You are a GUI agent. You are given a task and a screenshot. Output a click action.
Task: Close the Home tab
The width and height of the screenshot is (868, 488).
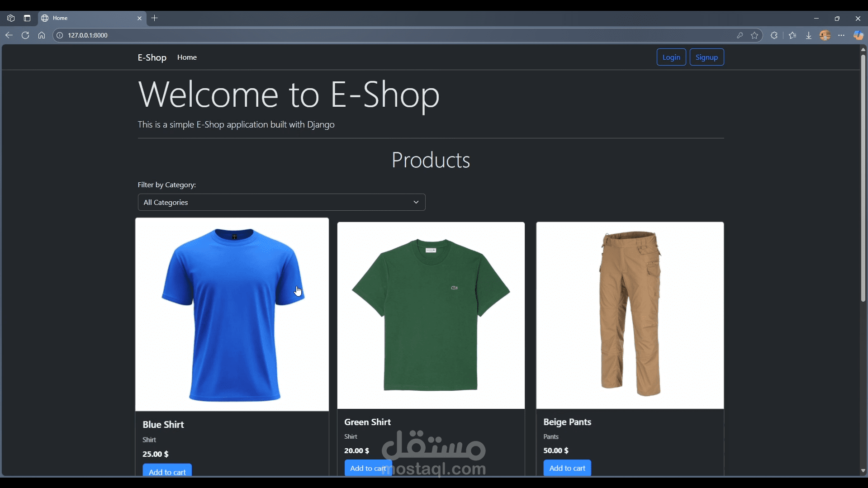(x=139, y=18)
